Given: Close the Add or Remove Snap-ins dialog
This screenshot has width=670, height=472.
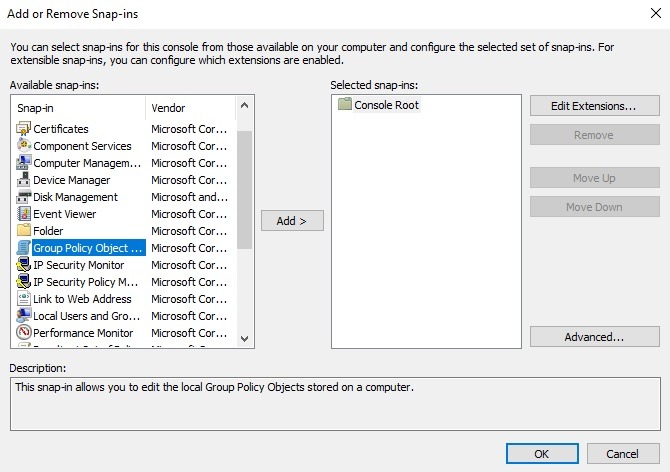Looking at the screenshot, I should click(x=656, y=13).
